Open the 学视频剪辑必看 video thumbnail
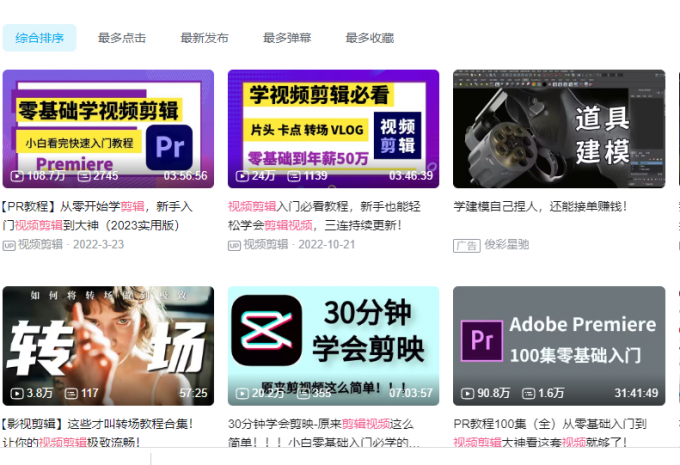680x465 pixels. pyautogui.click(x=333, y=129)
